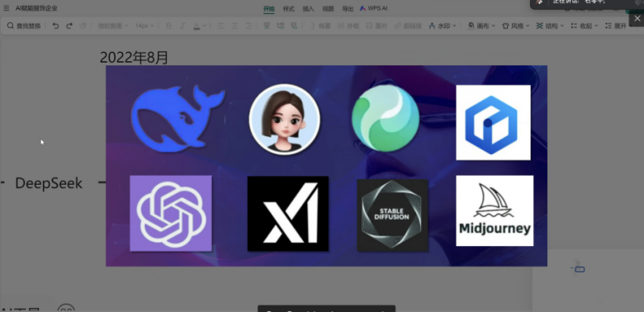
Task: Click the format painter icon
Action: tap(83, 26)
